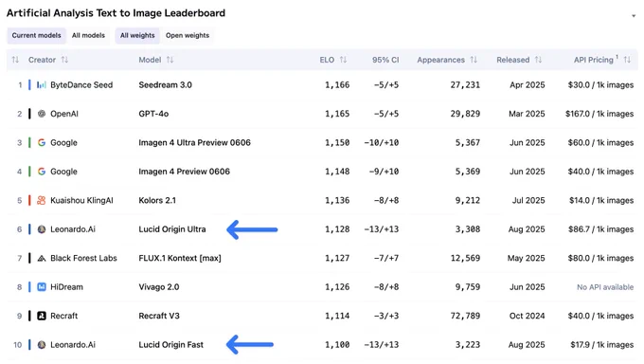This screenshot has width=644, height=364.
Task: Click the appearances value 29,829
Action: coord(465,114)
